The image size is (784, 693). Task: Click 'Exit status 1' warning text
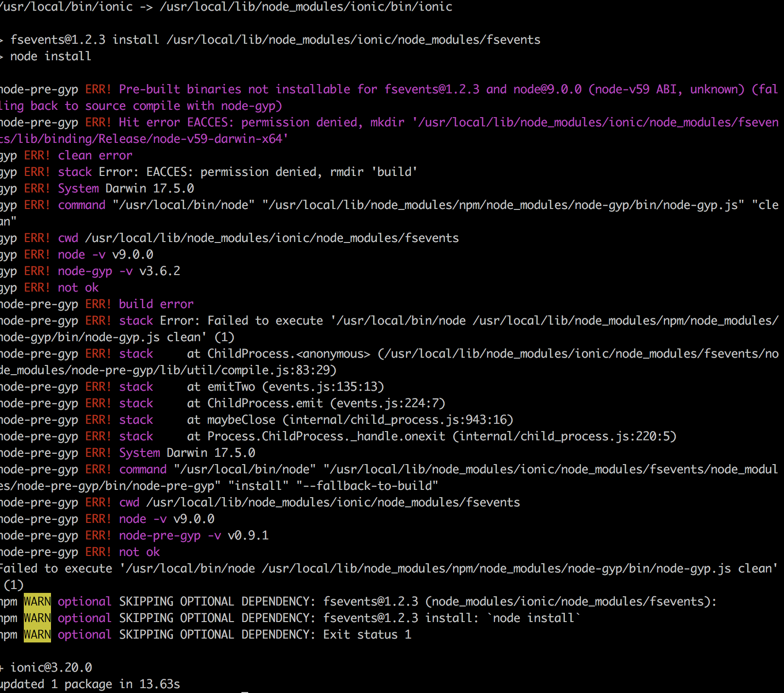(x=367, y=635)
